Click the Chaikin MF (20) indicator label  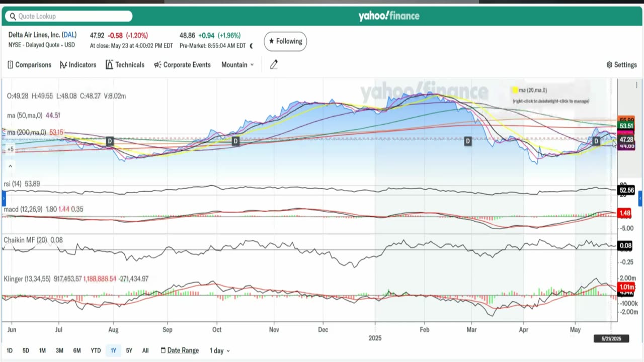pyautogui.click(x=25, y=240)
